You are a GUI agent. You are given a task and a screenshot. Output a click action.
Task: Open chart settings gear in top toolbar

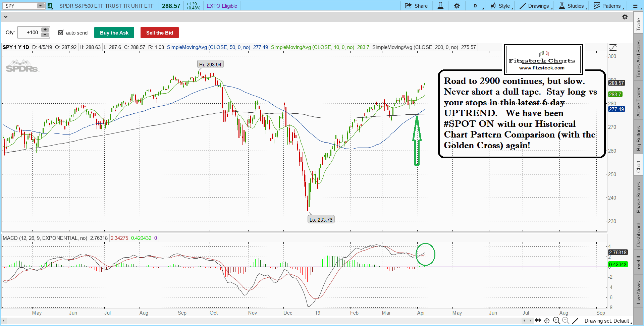[457, 6]
